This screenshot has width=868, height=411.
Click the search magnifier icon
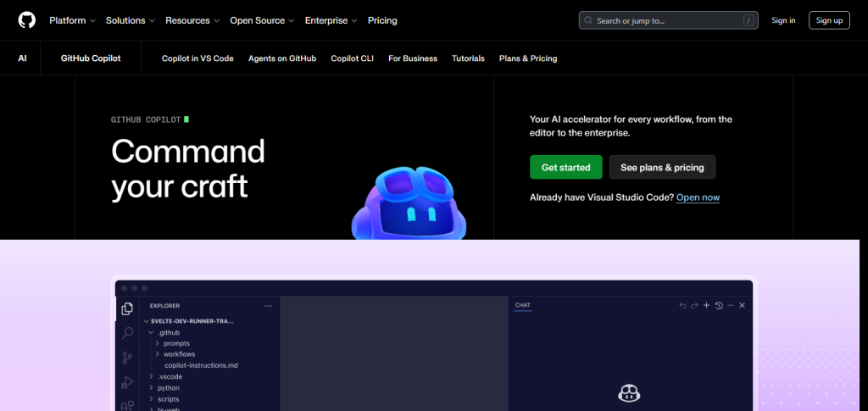[x=588, y=20]
